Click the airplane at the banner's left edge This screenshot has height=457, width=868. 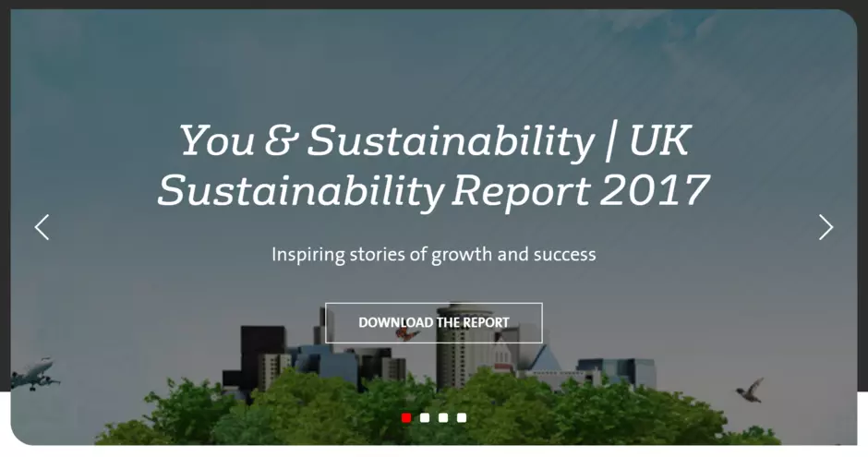point(35,373)
